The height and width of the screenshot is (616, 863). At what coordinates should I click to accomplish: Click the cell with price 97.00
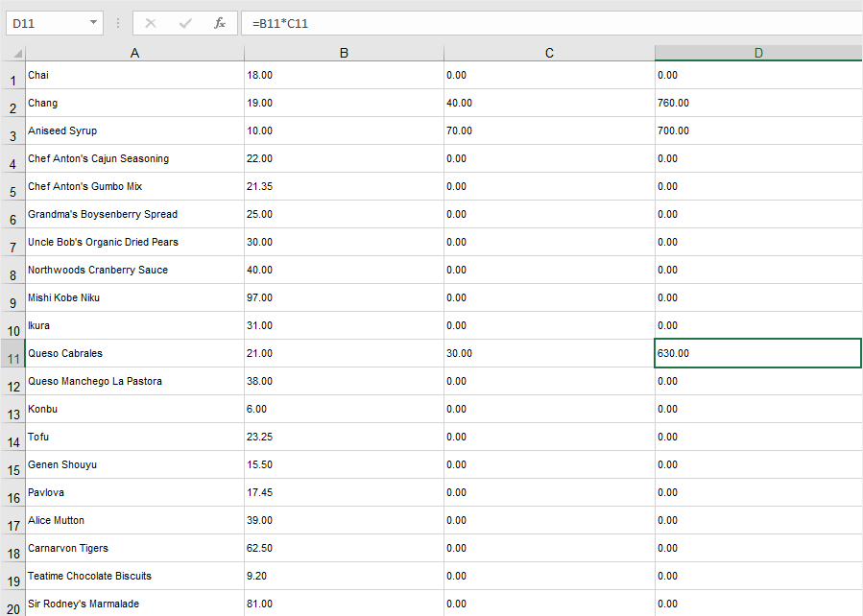[344, 297]
